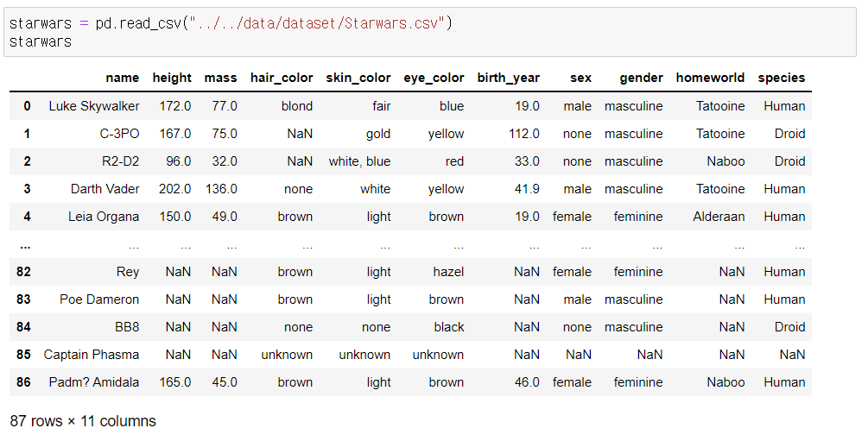Click the 'Alderaan' homeworld cell
Viewport: 868px width, 441px height.
(719, 217)
